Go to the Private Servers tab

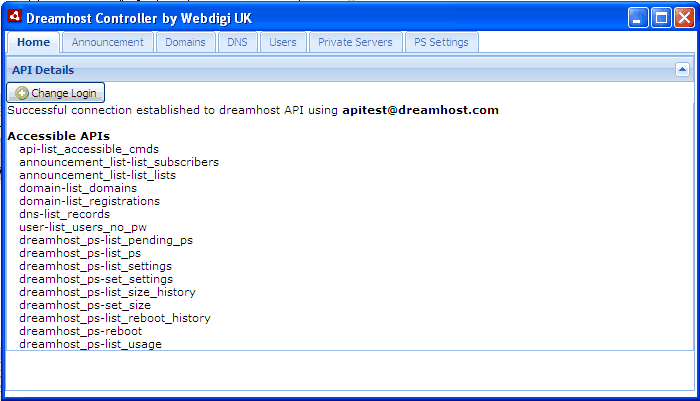(355, 42)
